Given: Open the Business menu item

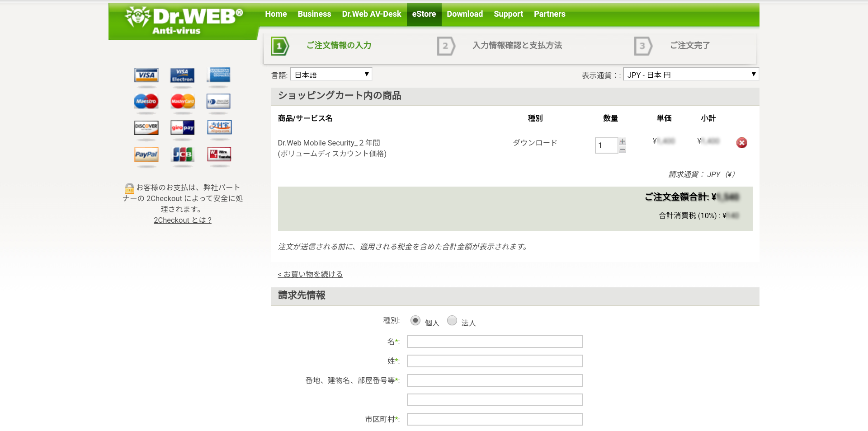Looking at the screenshot, I should point(314,14).
